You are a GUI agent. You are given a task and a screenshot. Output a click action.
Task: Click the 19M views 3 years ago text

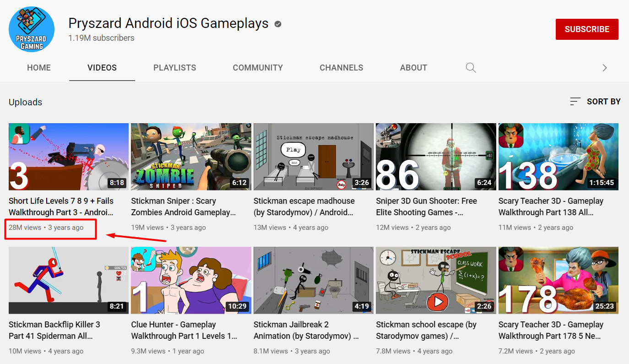tap(168, 228)
